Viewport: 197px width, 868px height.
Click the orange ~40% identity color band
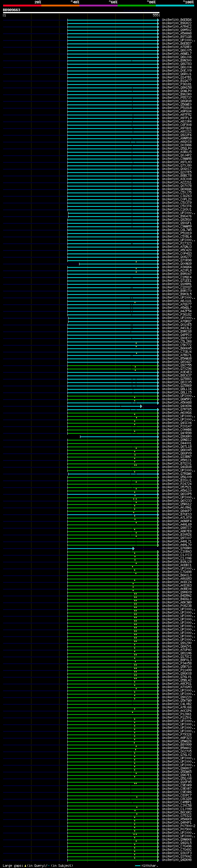[60, 6]
